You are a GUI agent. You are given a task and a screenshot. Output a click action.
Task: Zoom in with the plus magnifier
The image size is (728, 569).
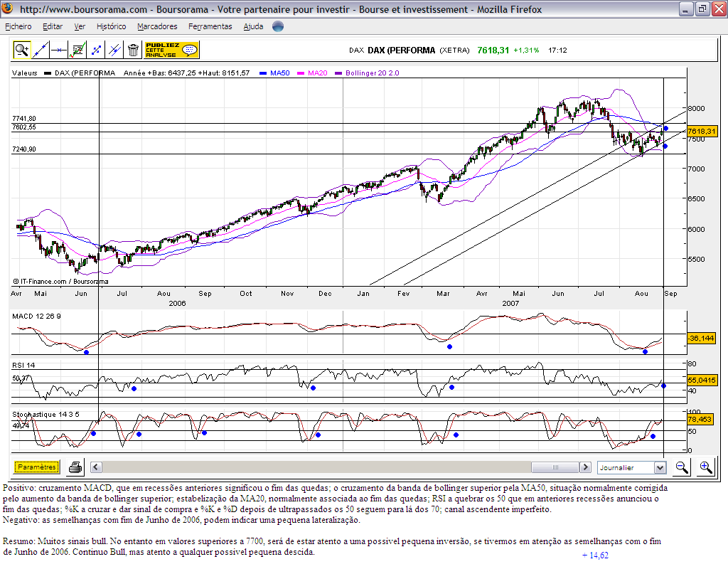click(x=706, y=467)
